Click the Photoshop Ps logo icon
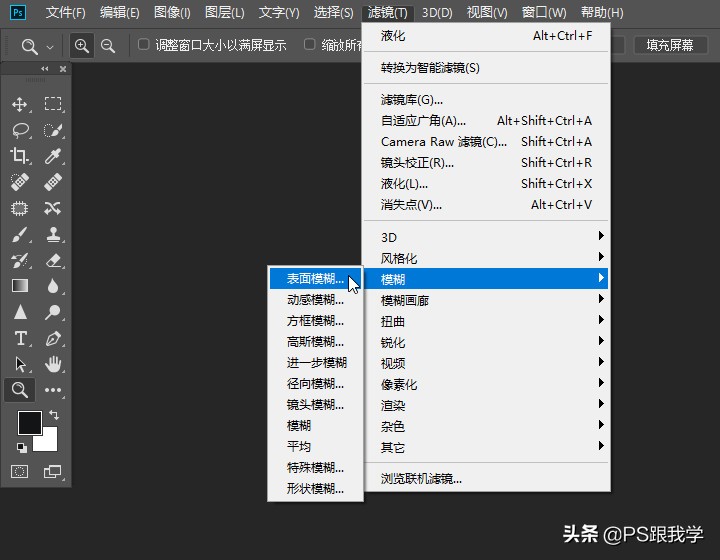 [x=18, y=12]
